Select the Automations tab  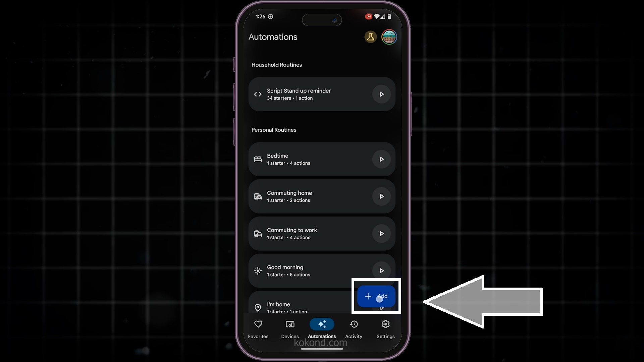click(x=322, y=329)
